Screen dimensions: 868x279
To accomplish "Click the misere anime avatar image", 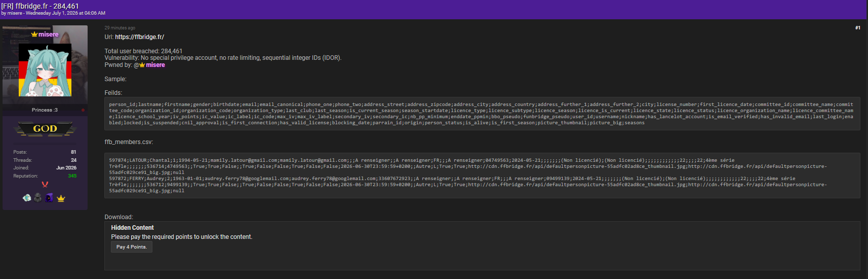I will [45, 70].
